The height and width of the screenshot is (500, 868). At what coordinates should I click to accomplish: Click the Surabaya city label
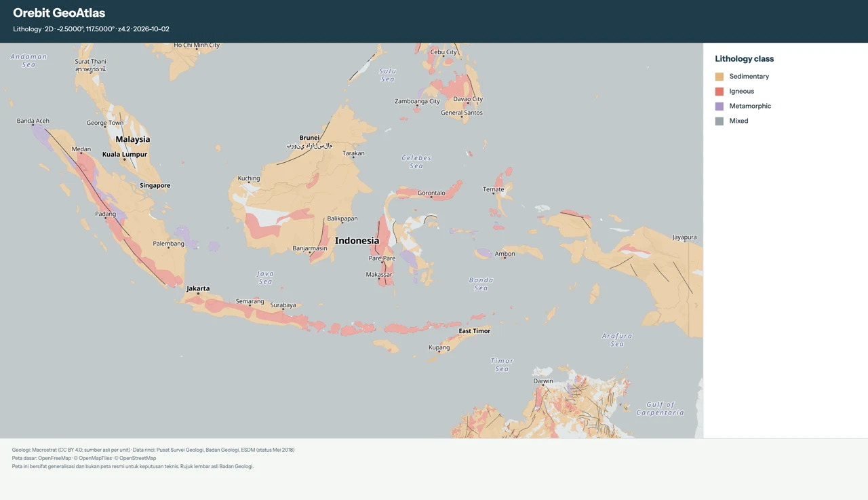[x=283, y=305]
